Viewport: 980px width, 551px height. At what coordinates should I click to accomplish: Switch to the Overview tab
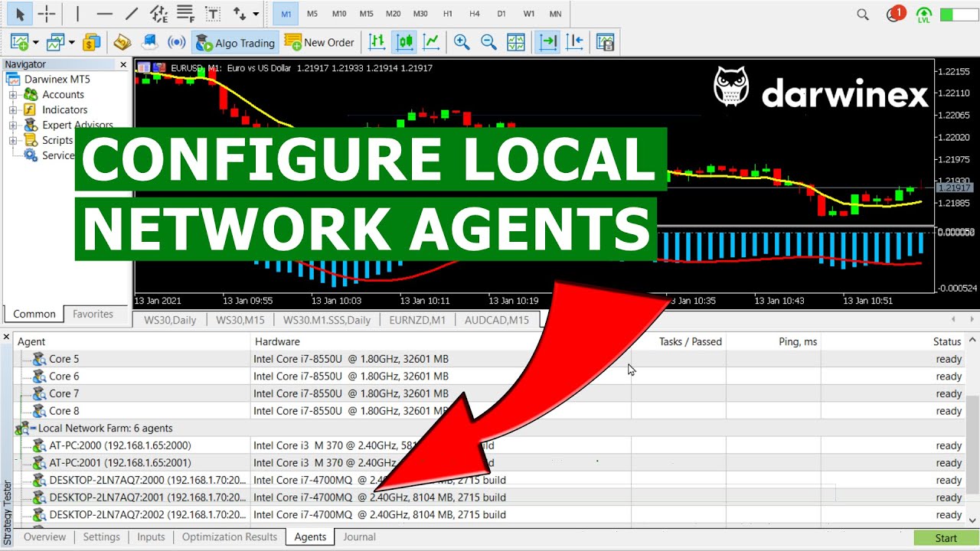click(45, 537)
